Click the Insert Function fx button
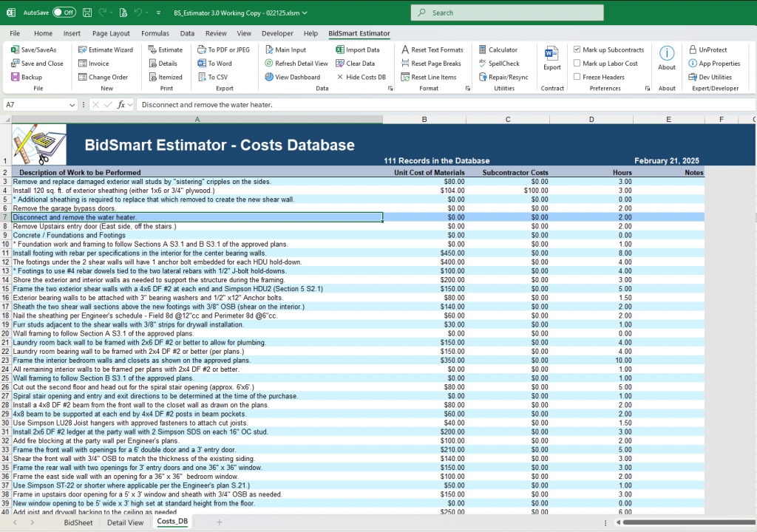 pyautogui.click(x=120, y=105)
